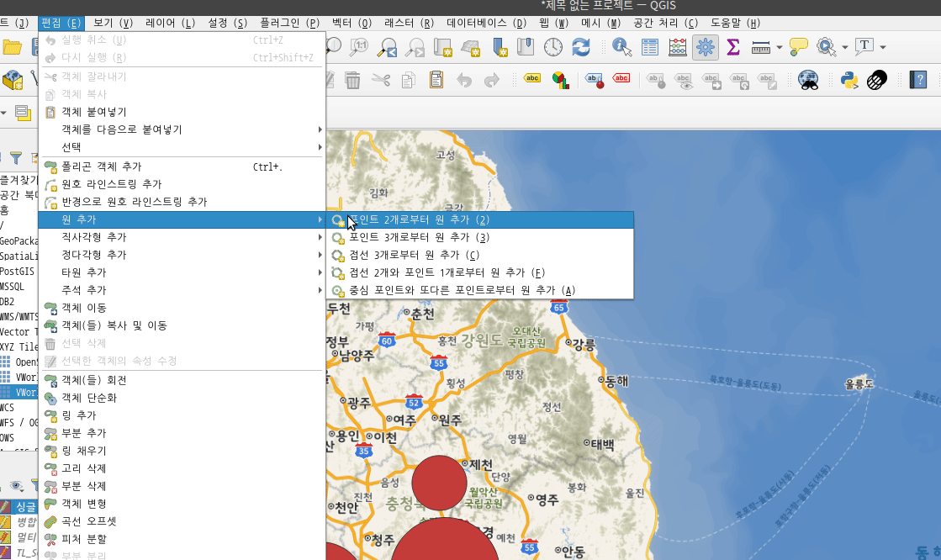
Task: Open Temporal Controller clock icon
Action: click(552, 47)
